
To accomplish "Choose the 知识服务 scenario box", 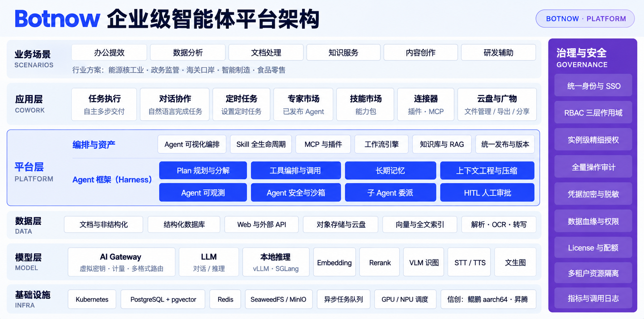I will (343, 52).
